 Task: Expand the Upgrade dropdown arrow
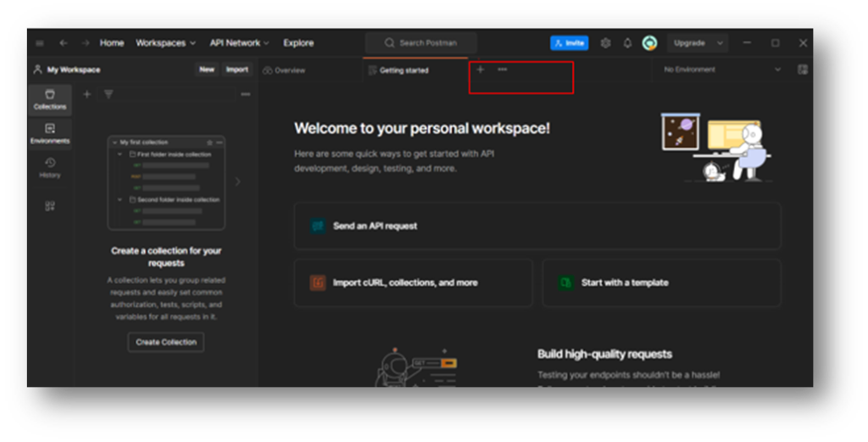720,43
